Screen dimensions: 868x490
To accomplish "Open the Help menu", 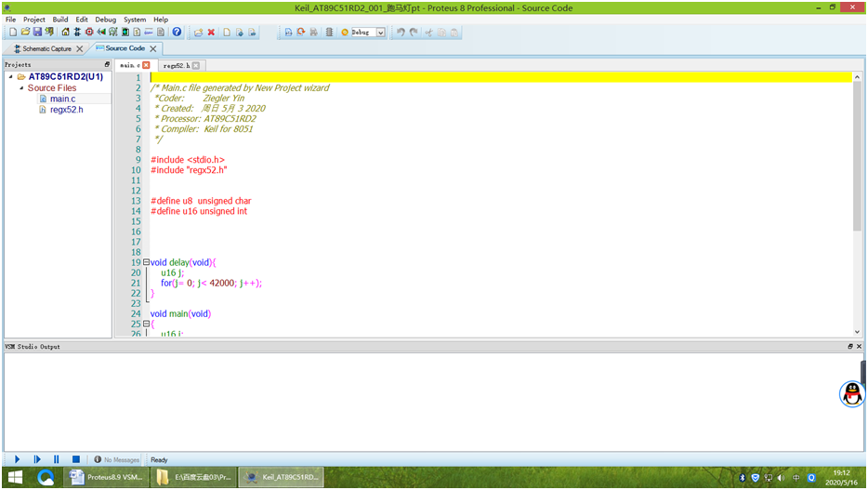I will click(x=161, y=20).
